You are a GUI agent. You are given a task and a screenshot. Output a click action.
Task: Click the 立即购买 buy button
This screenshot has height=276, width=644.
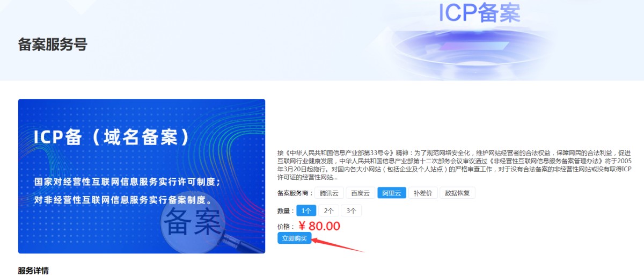click(295, 238)
